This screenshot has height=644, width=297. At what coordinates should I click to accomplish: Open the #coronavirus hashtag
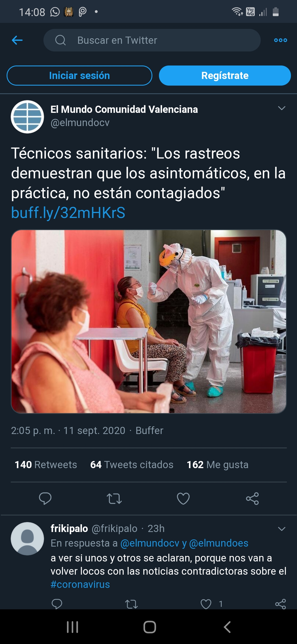coord(80,584)
